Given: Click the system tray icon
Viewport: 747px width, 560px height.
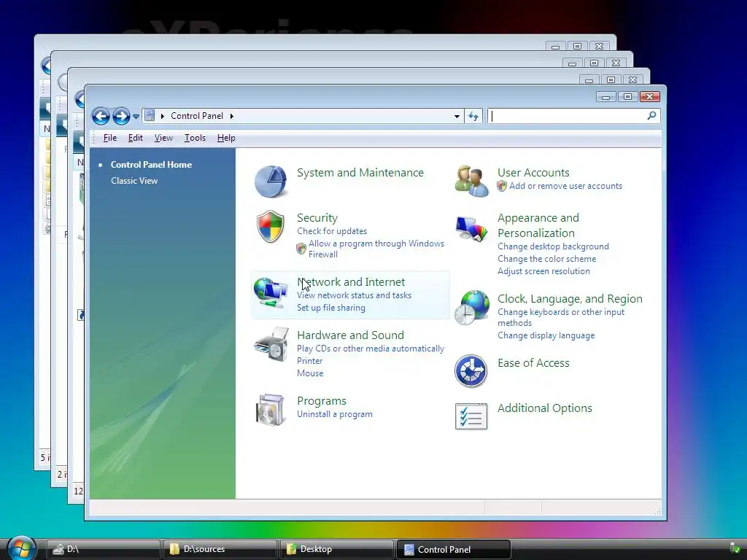Looking at the screenshot, I should (735, 548).
